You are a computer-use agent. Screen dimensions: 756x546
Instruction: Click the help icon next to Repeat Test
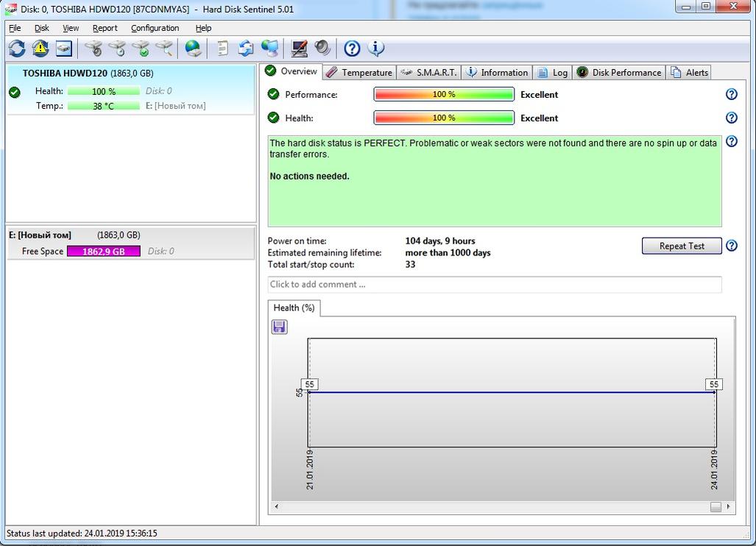coord(732,246)
